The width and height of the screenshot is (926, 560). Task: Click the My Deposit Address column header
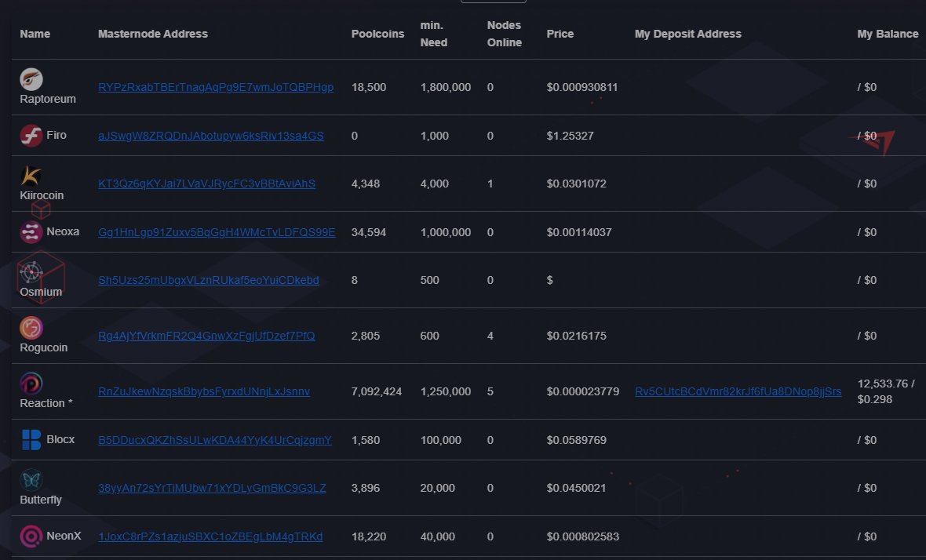688,34
